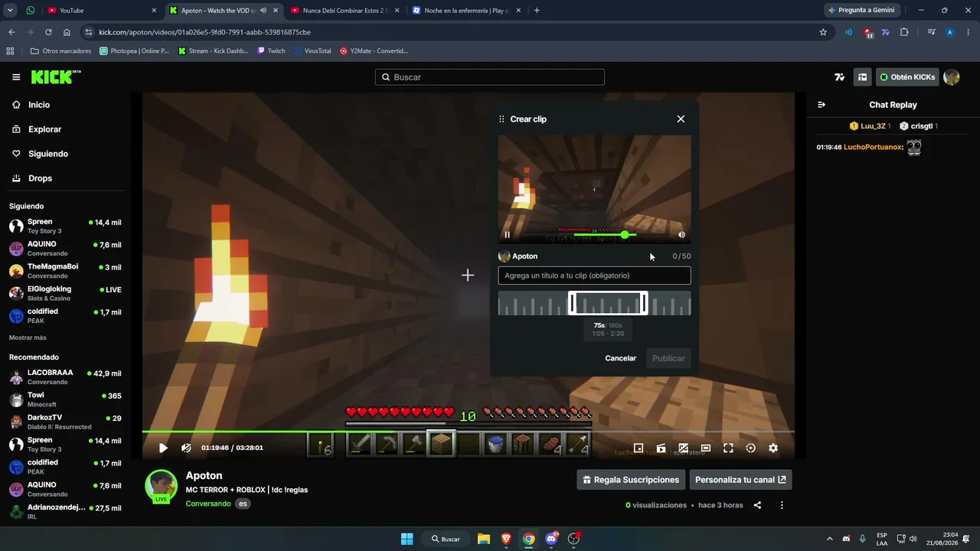This screenshot has height=551, width=980.
Task: Open the Otros marcadores bookmarks folder
Action: coord(61,51)
